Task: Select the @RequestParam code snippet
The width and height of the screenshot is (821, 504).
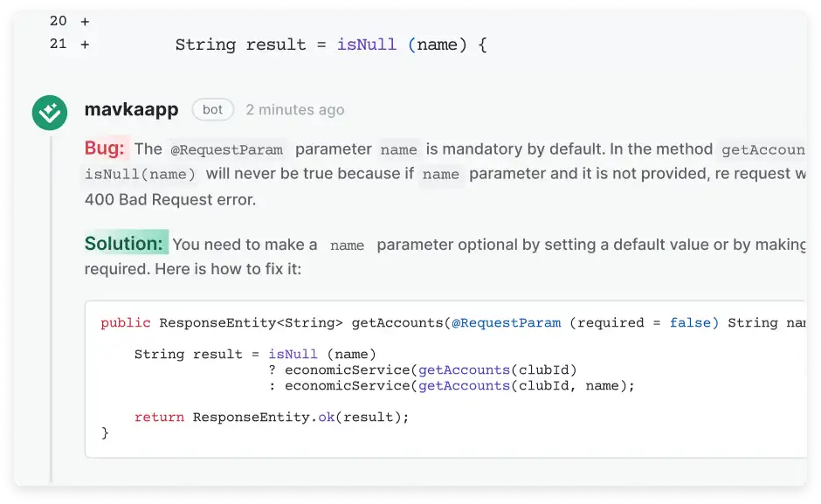Action: click(226, 149)
